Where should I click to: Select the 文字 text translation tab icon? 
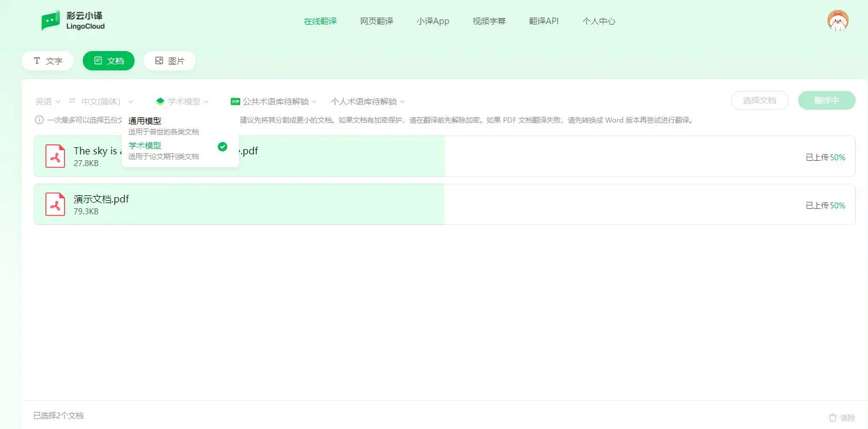(36, 60)
